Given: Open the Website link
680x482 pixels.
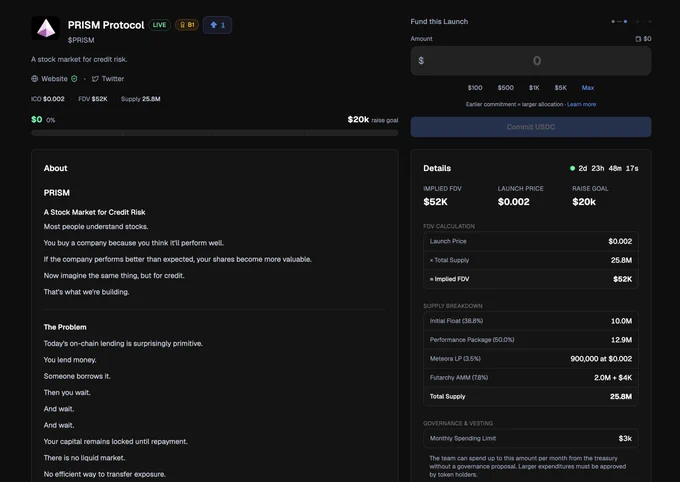Looking at the screenshot, I should click(54, 79).
